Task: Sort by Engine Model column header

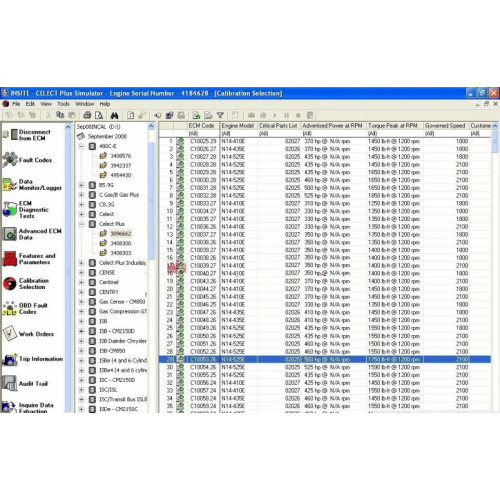Action: tap(238, 126)
